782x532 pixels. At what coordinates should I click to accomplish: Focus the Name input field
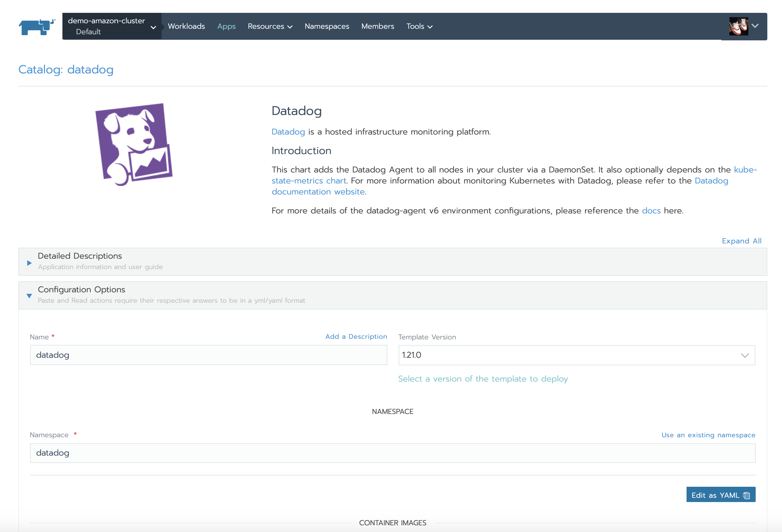point(208,355)
